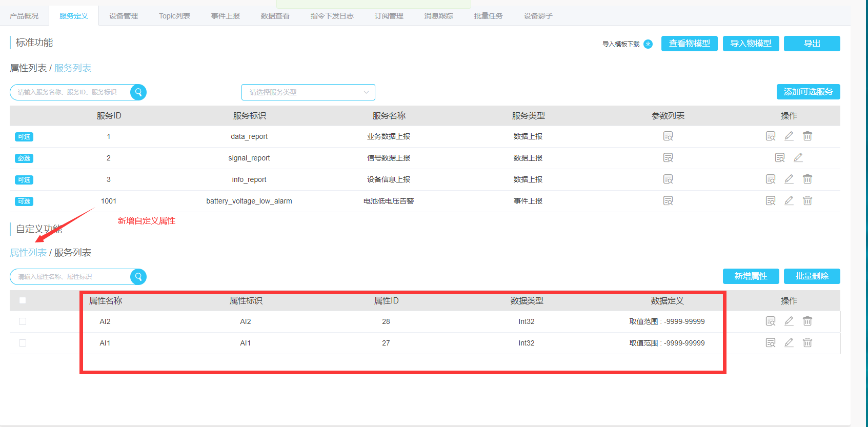Open details icon for battery_voltage_low_alarm row

click(x=771, y=201)
